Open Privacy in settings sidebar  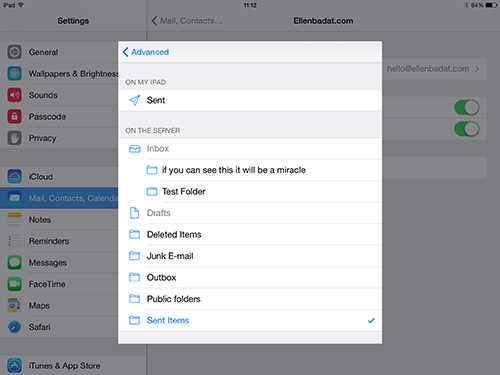click(59, 138)
